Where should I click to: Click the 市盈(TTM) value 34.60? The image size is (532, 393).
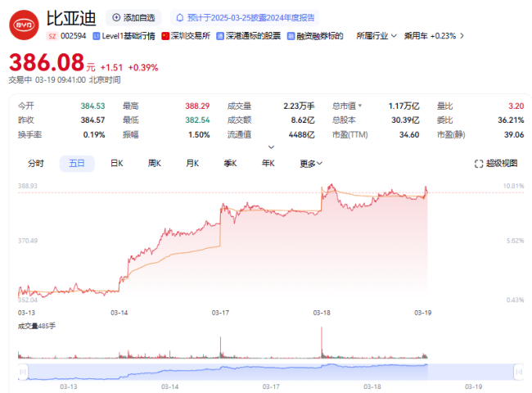[409, 135]
